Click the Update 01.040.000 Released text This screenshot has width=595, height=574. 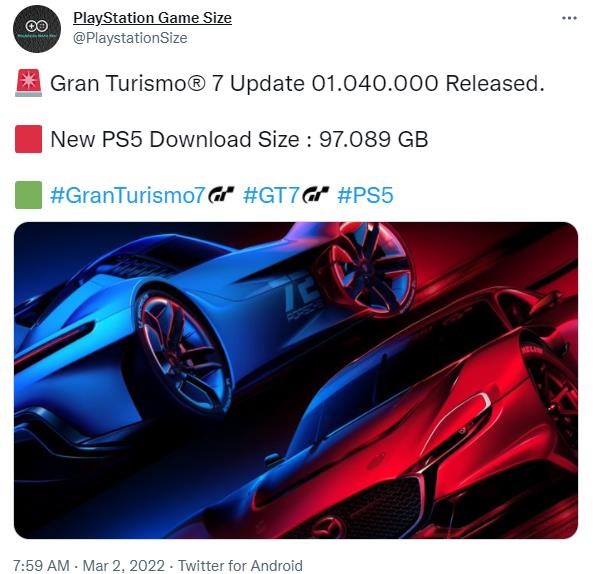387,83
